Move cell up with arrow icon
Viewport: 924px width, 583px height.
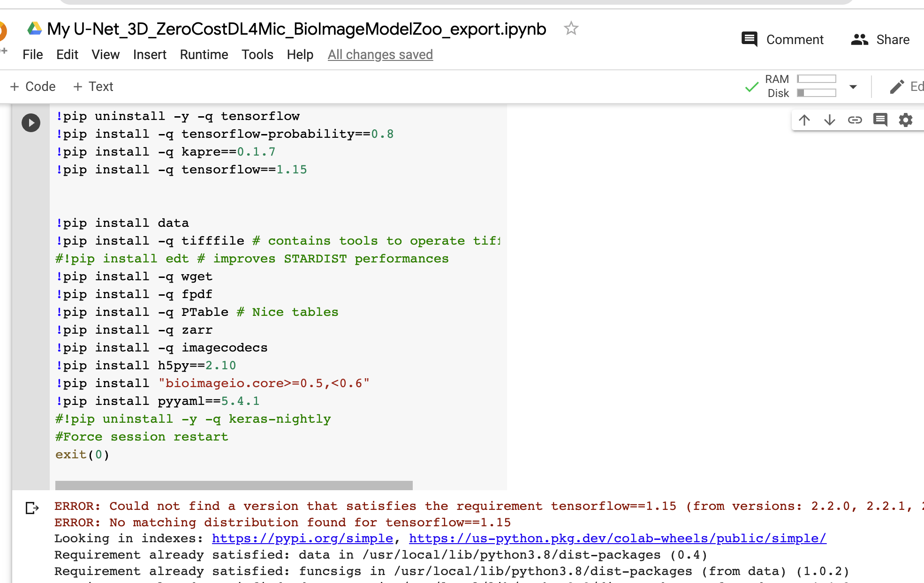tap(804, 120)
